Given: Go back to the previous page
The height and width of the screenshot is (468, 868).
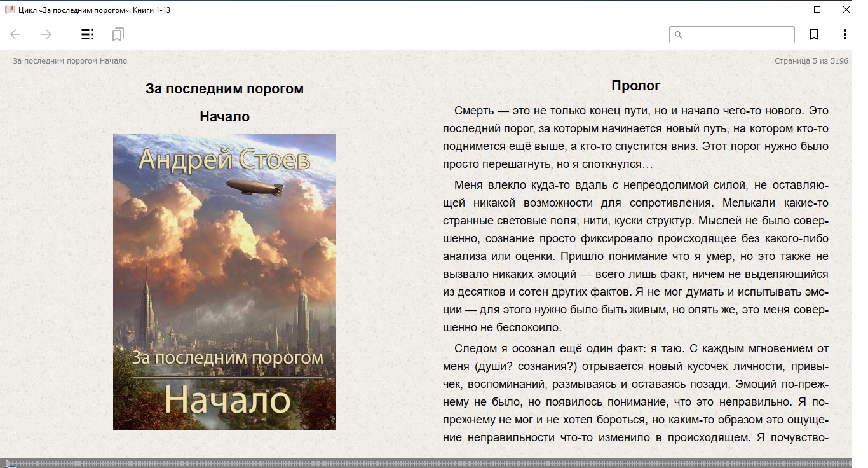Looking at the screenshot, I should pyautogui.click(x=14, y=34).
